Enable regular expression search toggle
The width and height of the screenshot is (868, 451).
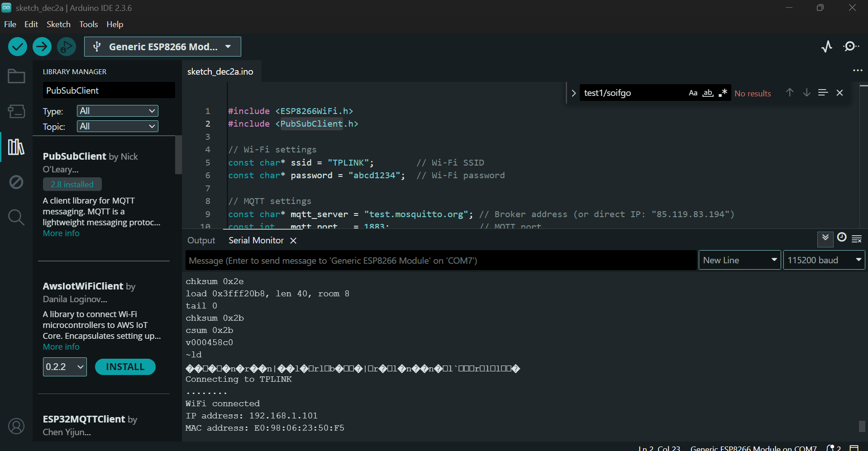[723, 92]
